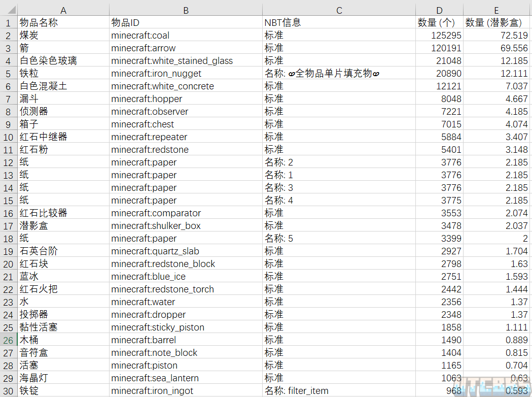Click the cell '石英台阶'

coord(63,251)
